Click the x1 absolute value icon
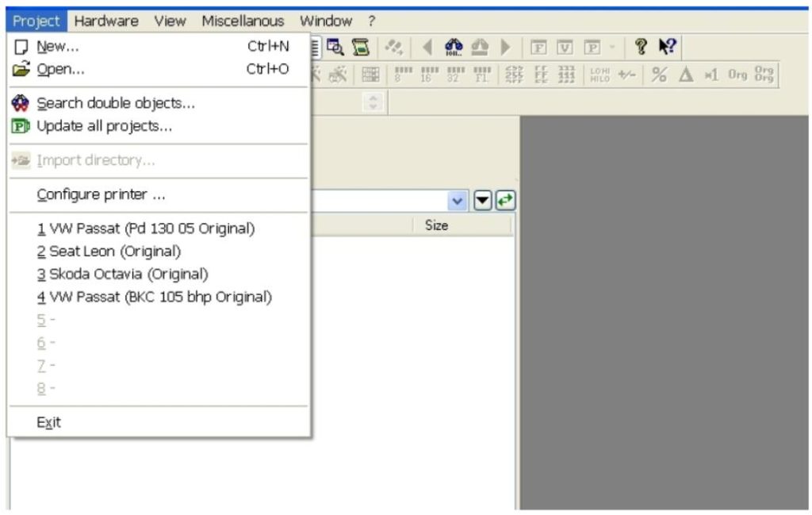Screen dimensions: 812x515 pos(714,75)
